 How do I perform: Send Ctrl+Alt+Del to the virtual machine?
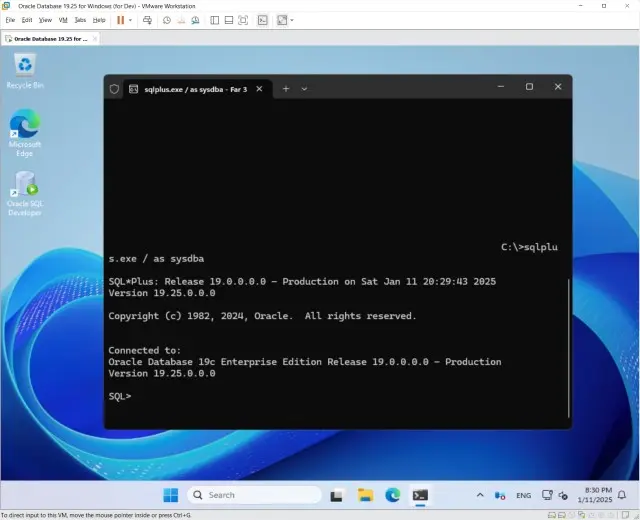tap(147, 20)
